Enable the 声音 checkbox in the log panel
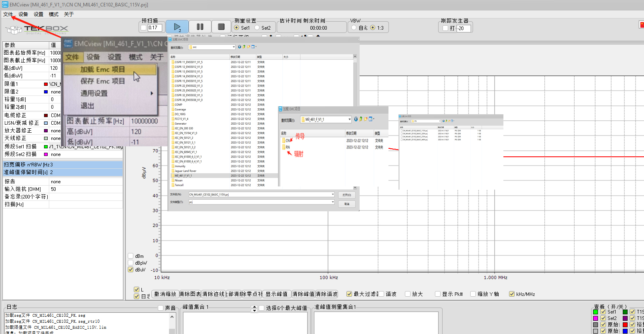The image size is (644, 334). point(161,308)
